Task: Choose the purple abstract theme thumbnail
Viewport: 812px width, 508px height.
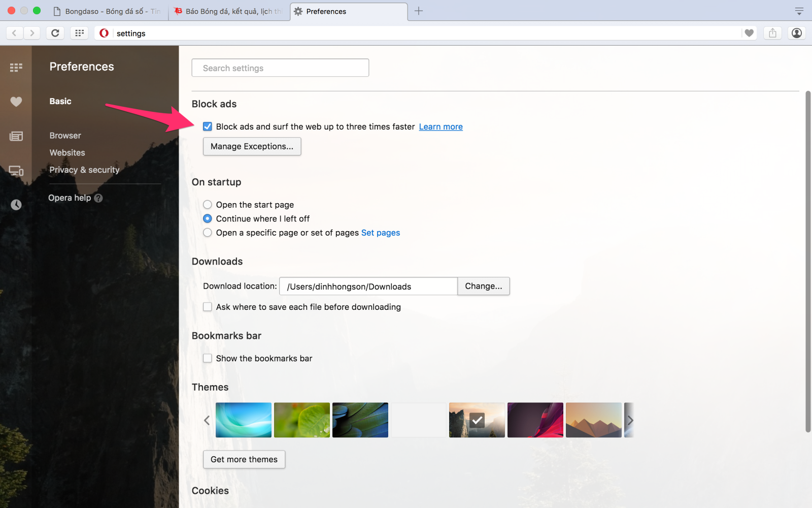Action: [x=535, y=420]
